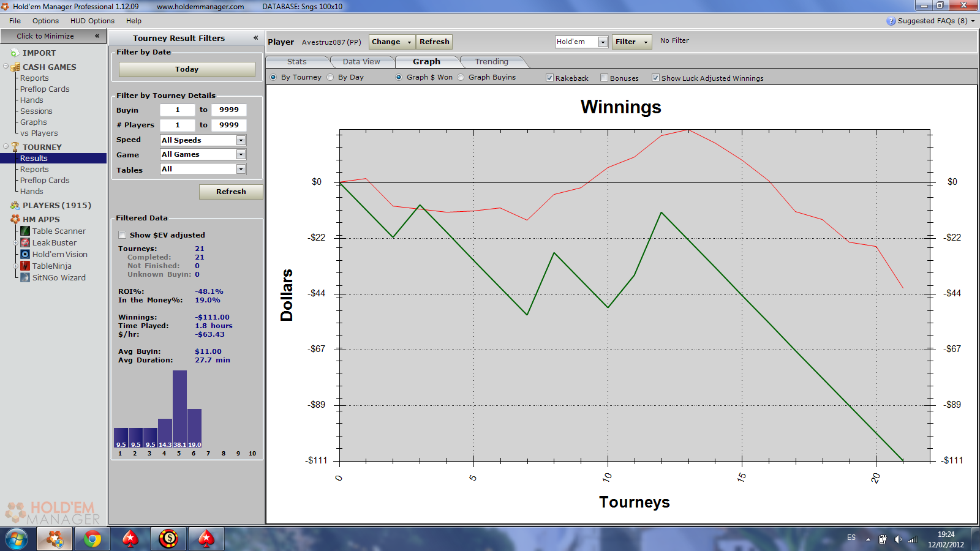Click the Today date filter button
The height and width of the screenshot is (551, 980).
click(x=187, y=69)
